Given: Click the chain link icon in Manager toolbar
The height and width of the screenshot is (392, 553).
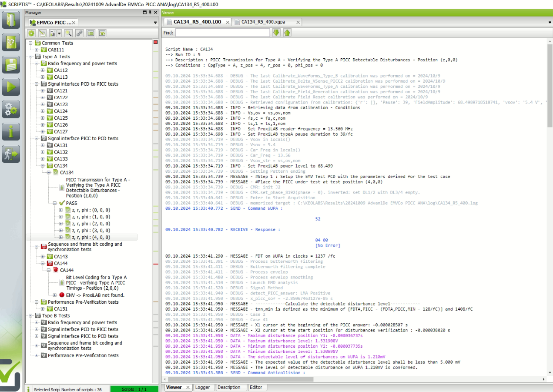Looking at the screenshot, I should 79,33.
